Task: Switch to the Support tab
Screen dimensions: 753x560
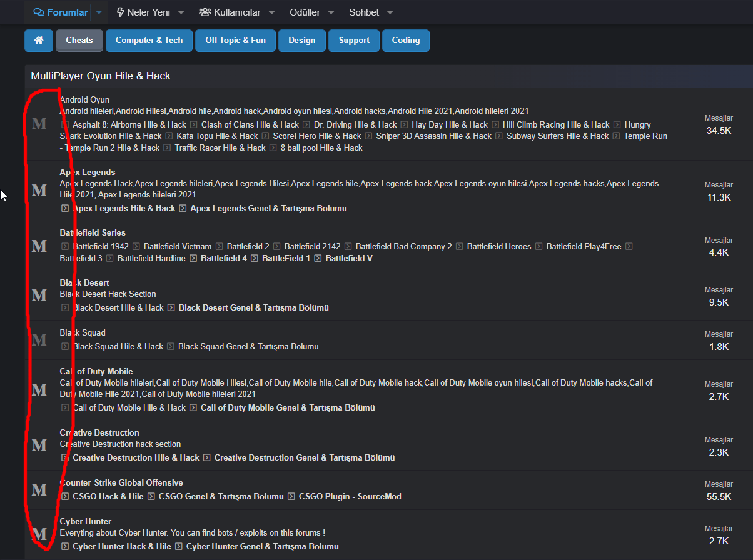Action: [x=354, y=40]
